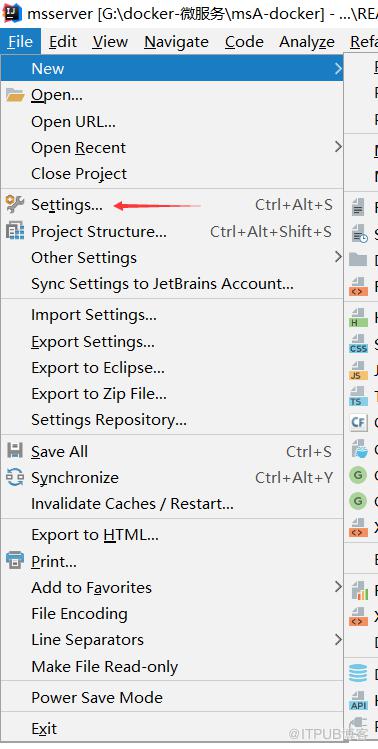Click the green H HTML file icon
This screenshot has height=749, width=378.
(x=358, y=318)
